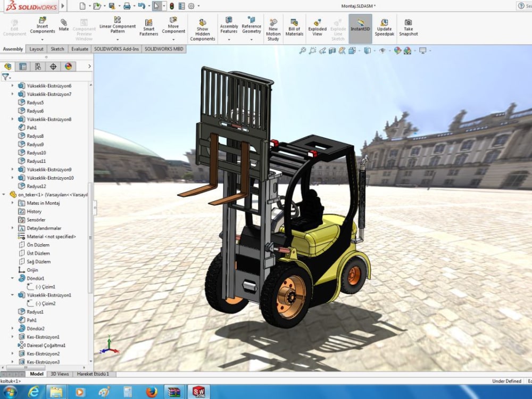The image size is (532, 399).
Task: Expand Yükseklik-Ekstrüzyon8 feature
Action: pyautogui.click(x=13, y=119)
